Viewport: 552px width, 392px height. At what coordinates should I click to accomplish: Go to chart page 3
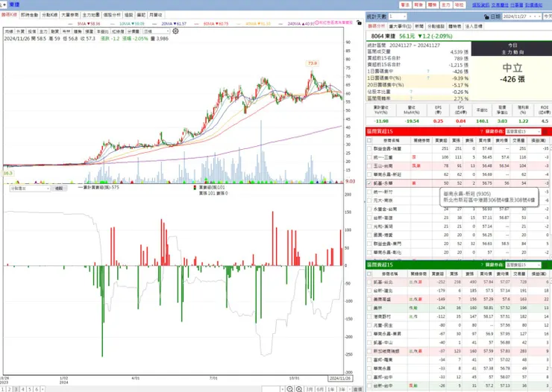click(x=16, y=389)
